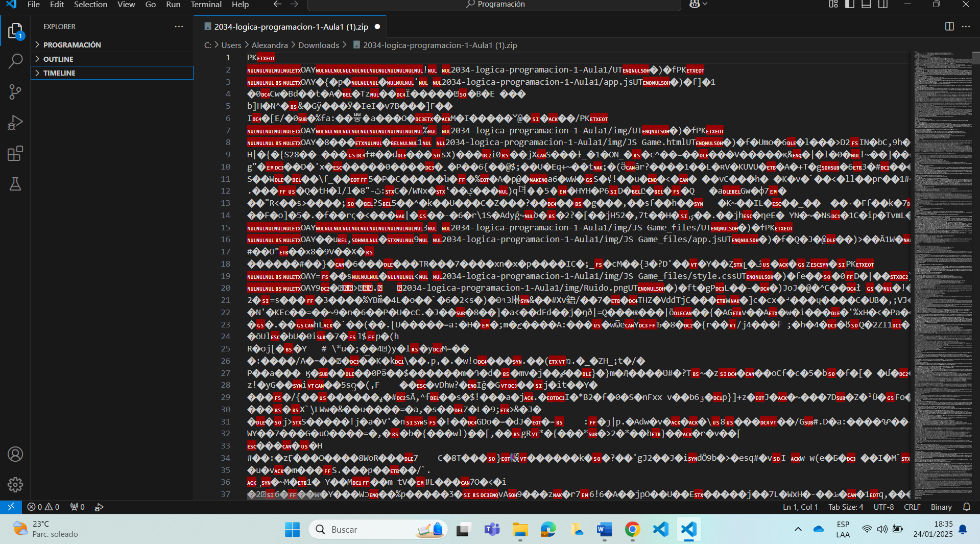Open the ESP LAA language switcher
Image resolution: width=980 pixels, height=544 pixels.
(x=843, y=529)
